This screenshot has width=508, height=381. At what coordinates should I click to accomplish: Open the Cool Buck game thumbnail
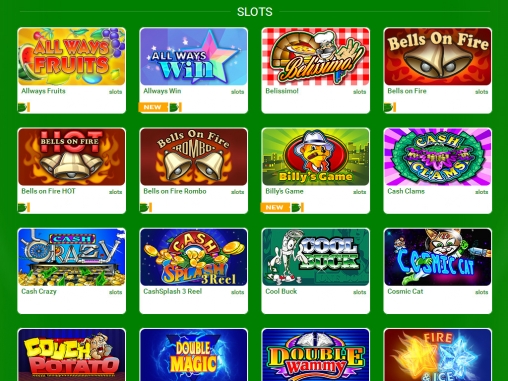pyautogui.click(x=316, y=257)
